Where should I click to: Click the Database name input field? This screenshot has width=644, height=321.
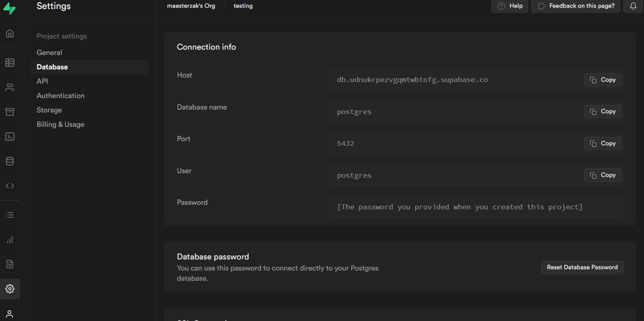click(475, 112)
